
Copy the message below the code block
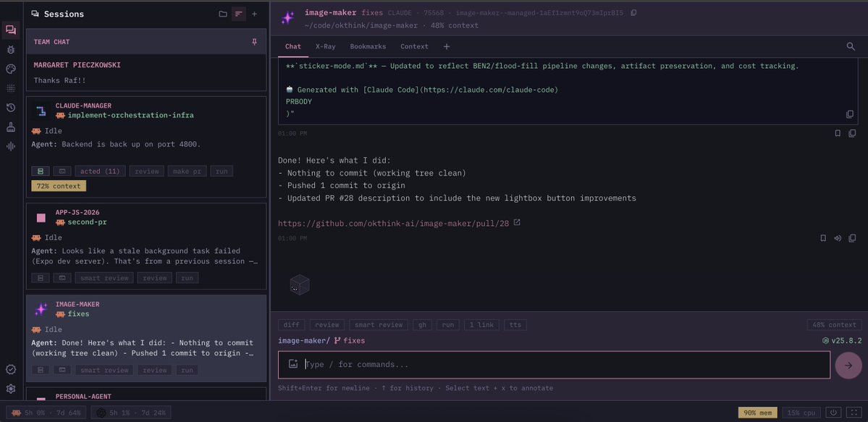tap(852, 133)
